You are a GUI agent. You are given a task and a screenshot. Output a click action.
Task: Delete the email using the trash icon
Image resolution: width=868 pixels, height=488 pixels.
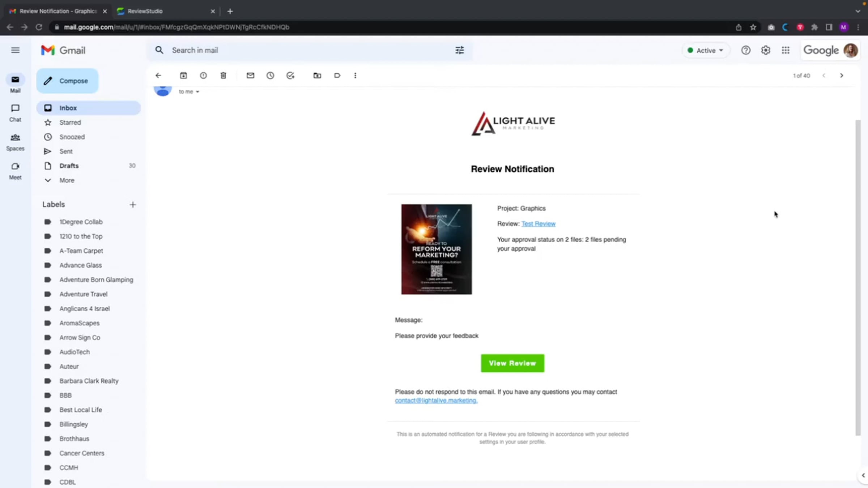[x=223, y=76]
